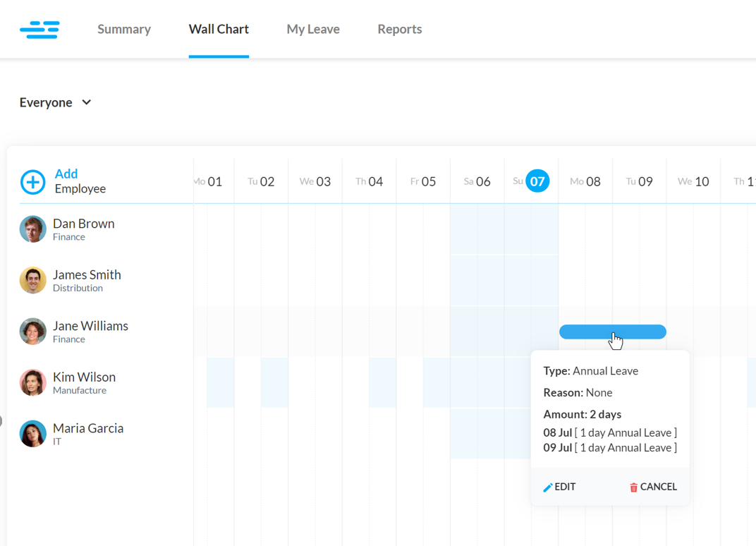This screenshot has height=546, width=756.
Task: Select the Wall Chart tab
Action: (219, 29)
